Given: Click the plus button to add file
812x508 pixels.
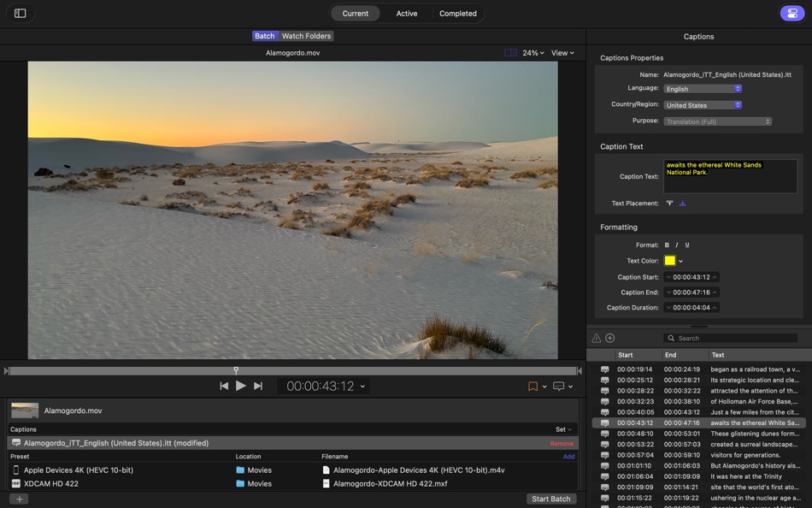Looking at the screenshot, I should pyautogui.click(x=19, y=499).
